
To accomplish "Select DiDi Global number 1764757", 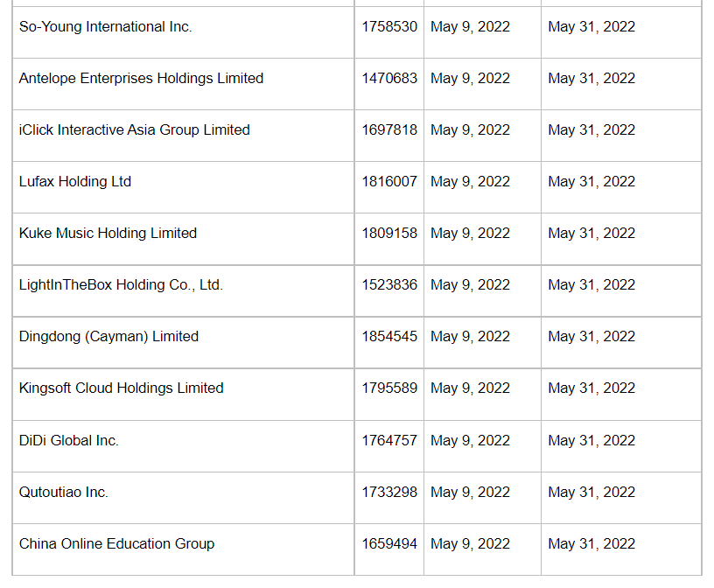I will [x=389, y=441].
